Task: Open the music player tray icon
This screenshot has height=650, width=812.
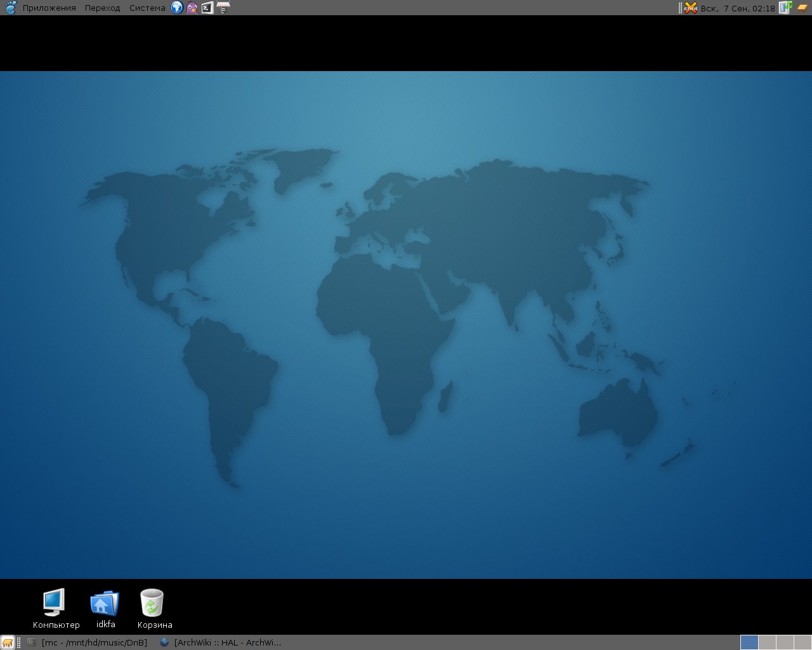Action: coord(785,8)
